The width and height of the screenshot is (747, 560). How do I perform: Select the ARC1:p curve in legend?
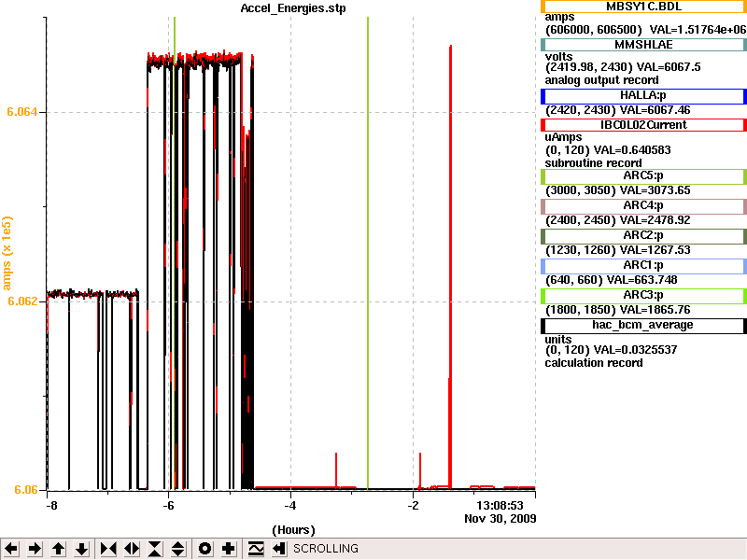[x=643, y=266]
